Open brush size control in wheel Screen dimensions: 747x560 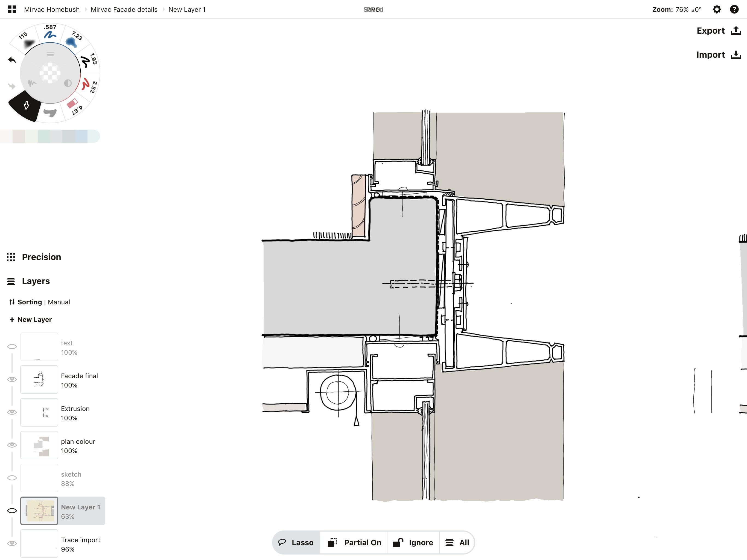pyautogui.click(x=50, y=54)
